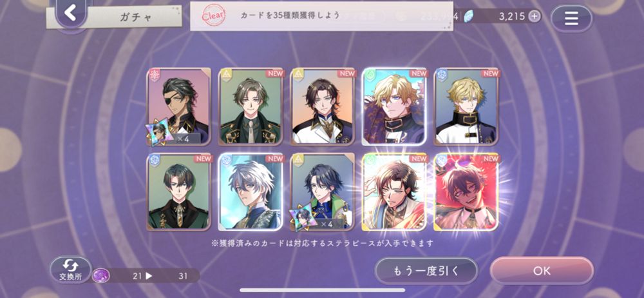644x298 pixels.
Task: View the blond character card with glowing border
Action: [394, 106]
